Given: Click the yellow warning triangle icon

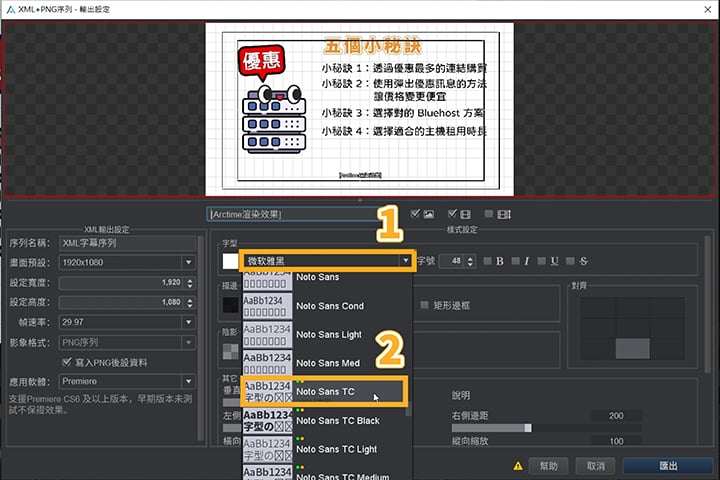Looking at the screenshot, I should [x=518, y=466].
